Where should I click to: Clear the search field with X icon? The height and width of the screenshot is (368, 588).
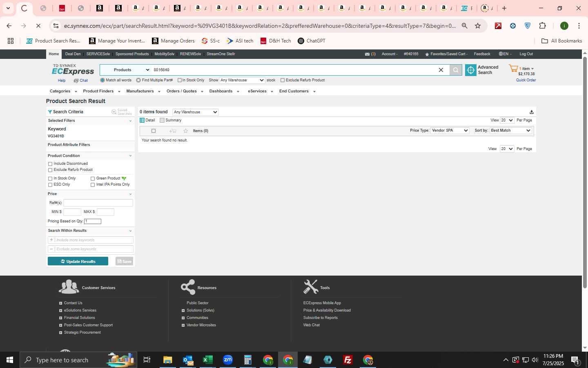click(441, 70)
